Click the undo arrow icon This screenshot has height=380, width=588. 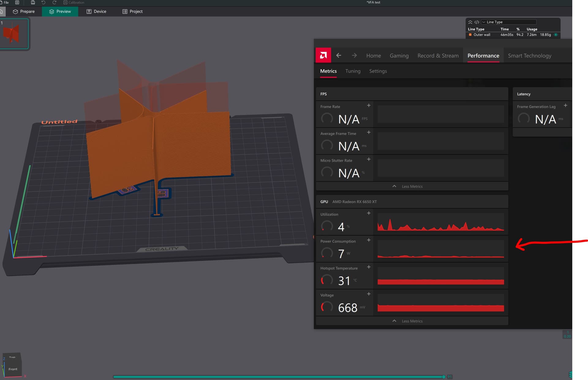(x=43, y=2)
